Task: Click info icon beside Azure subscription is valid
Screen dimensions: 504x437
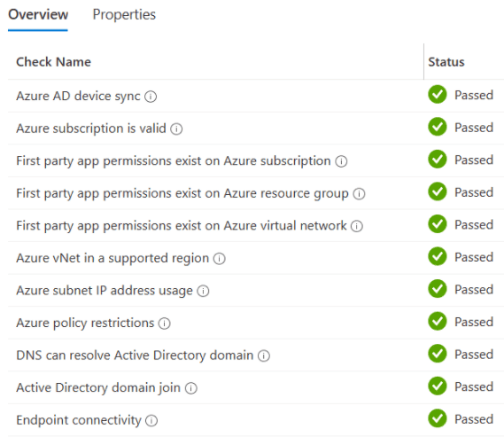Action: pos(176,129)
